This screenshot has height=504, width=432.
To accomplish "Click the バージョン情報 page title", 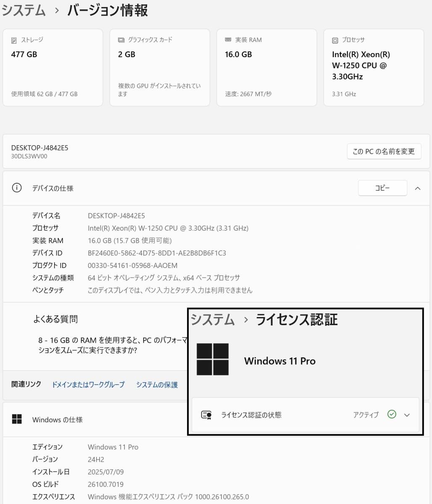I will click(108, 11).
